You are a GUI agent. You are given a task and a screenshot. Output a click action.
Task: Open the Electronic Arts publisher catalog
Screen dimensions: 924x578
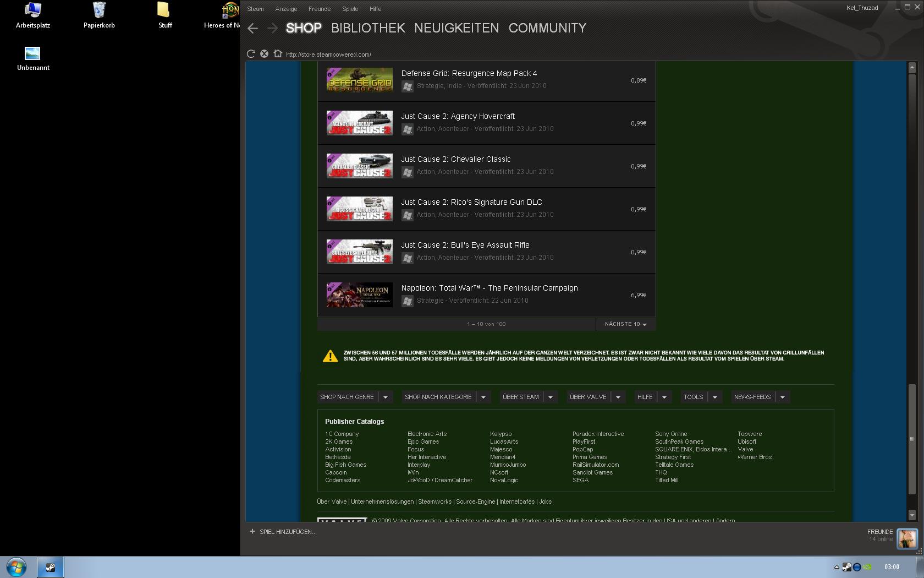click(x=427, y=434)
